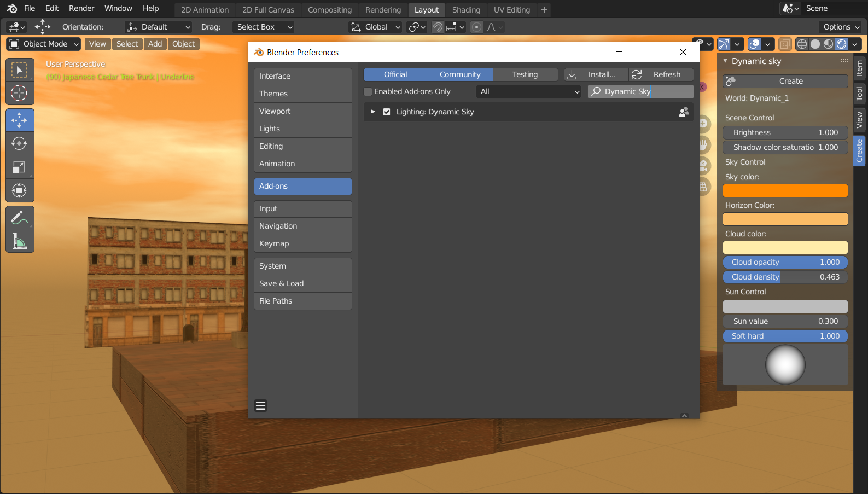The width and height of the screenshot is (868, 494).
Task: Activate the Scale tool
Action: [20, 167]
